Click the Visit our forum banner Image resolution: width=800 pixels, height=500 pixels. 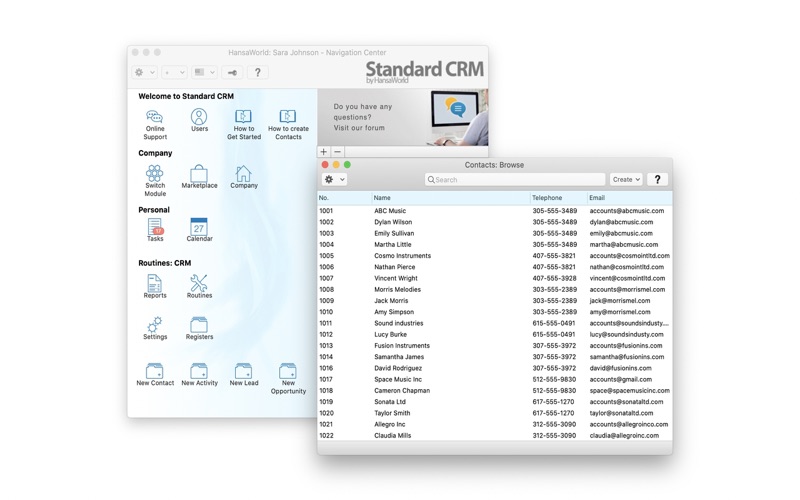403,117
